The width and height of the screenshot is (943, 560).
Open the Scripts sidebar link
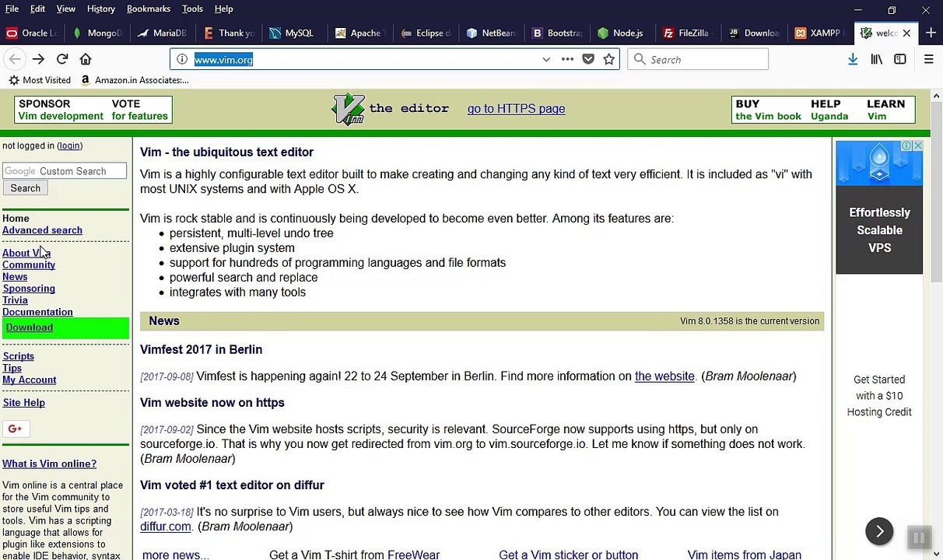18,356
